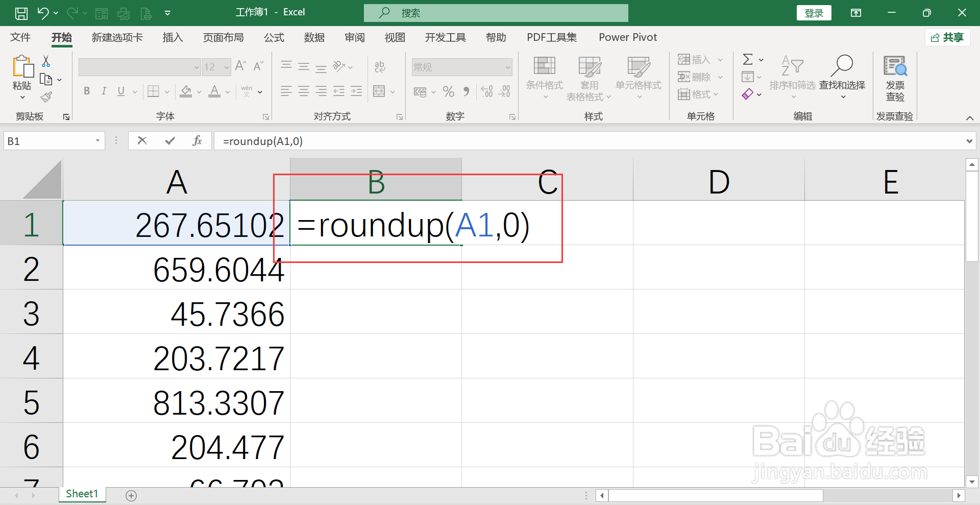Collapse the ribbon with the chevron
Image resolution: width=980 pixels, height=505 pixels.
[x=969, y=118]
